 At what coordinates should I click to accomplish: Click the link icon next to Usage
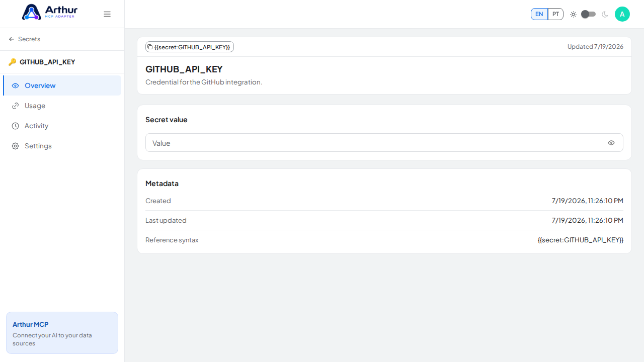(15, 106)
